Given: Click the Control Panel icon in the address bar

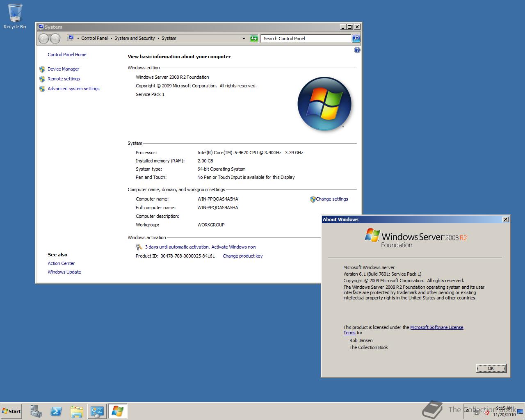Looking at the screenshot, I should point(71,38).
